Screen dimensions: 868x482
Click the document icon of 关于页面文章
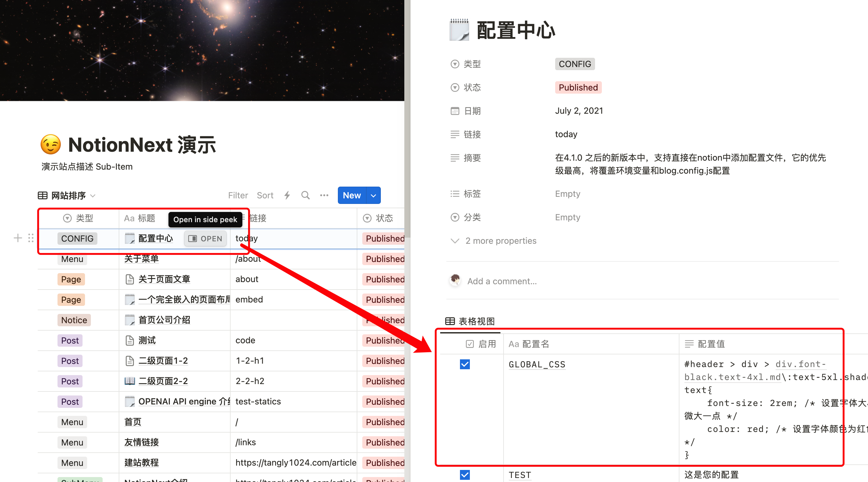[x=130, y=279]
